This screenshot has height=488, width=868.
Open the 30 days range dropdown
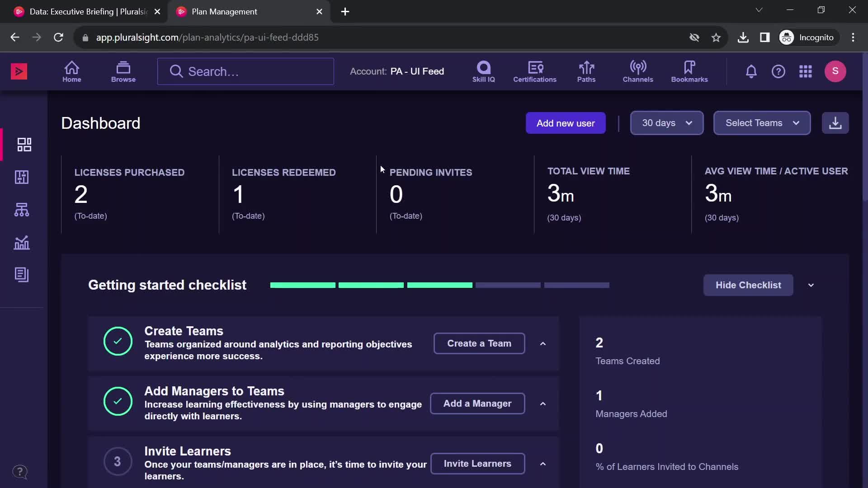coord(666,123)
